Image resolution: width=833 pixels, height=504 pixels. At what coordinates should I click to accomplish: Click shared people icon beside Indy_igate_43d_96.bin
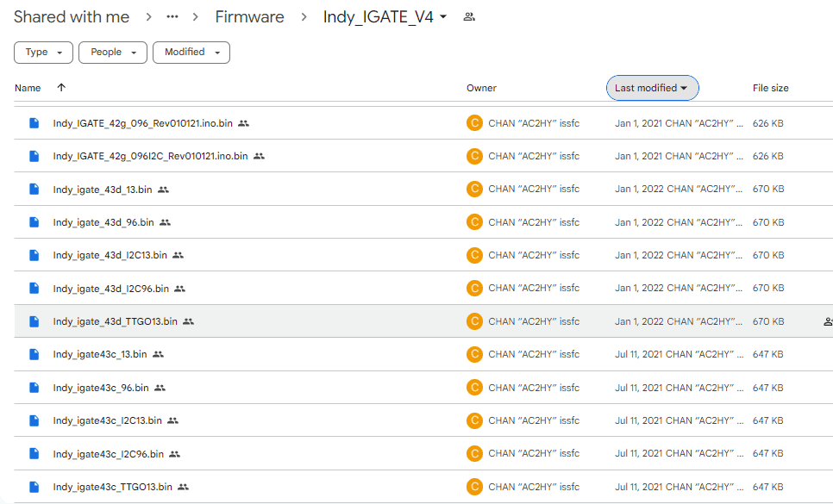[166, 222]
